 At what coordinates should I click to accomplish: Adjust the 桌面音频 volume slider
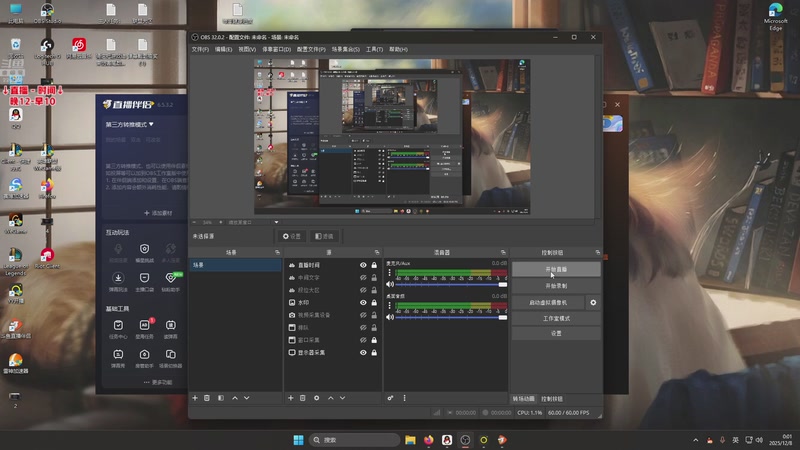click(451, 317)
